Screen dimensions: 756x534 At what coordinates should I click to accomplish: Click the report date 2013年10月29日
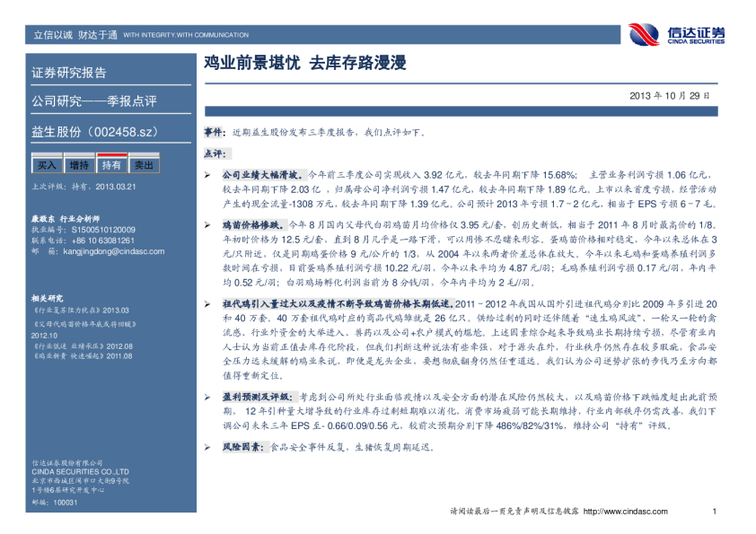click(x=671, y=95)
